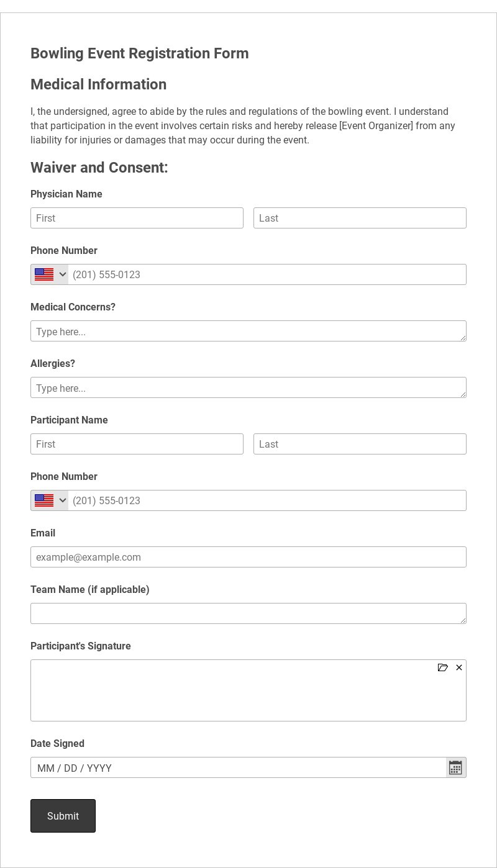Click the 'Date Signed' label
Viewport: 497px width, 868px height.
click(x=57, y=744)
